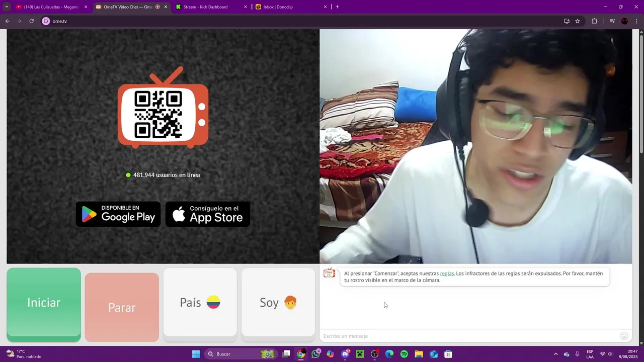Close the Inbox Donoclip tab

325,7
